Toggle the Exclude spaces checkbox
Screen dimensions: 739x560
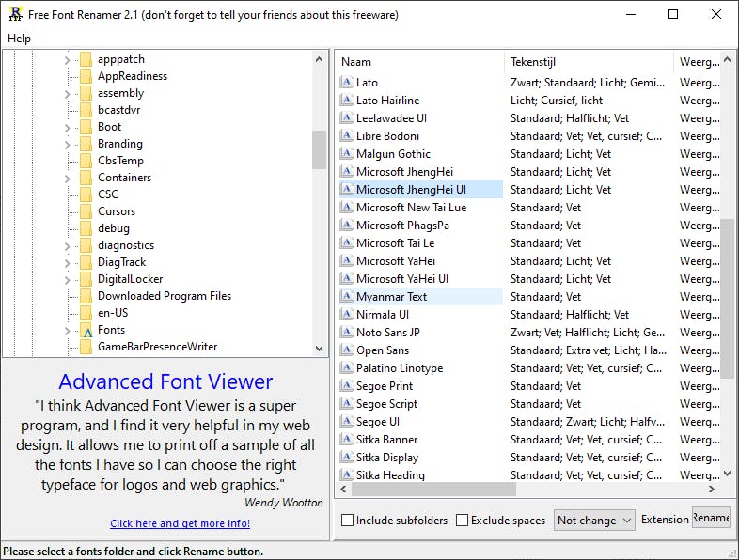click(462, 521)
